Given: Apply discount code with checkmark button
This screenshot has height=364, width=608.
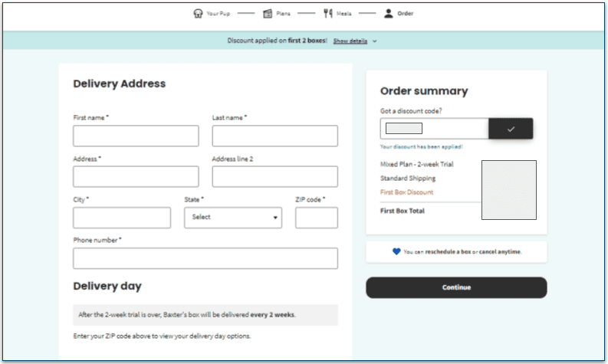Looking at the screenshot, I should pos(511,129).
